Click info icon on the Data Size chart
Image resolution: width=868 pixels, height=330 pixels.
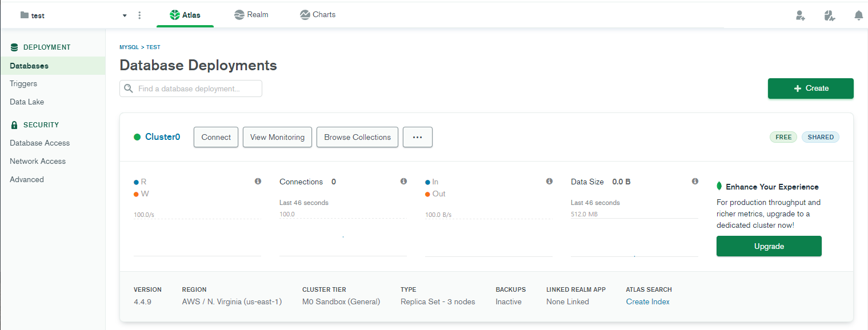pyautogui.click(x=695, y=182)
